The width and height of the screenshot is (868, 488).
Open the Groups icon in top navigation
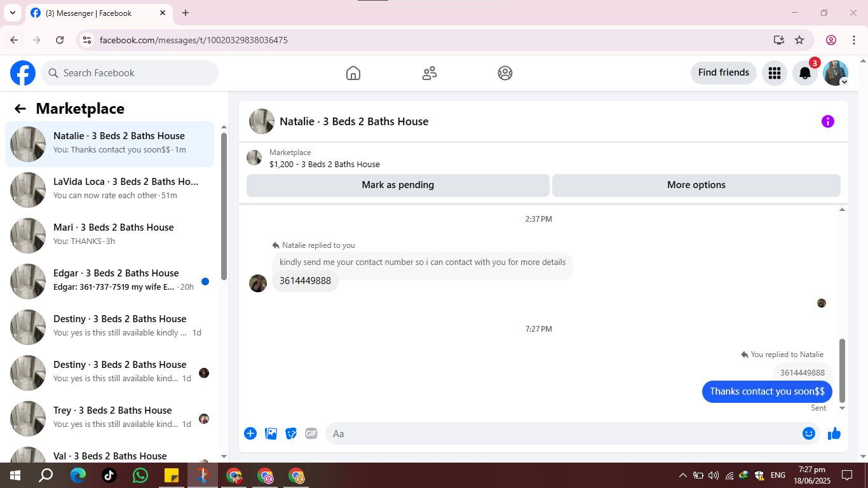505,73
